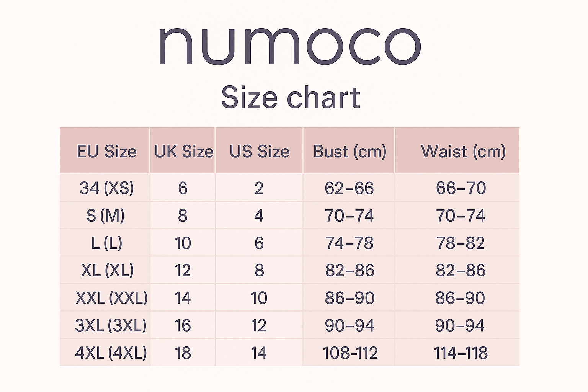Click the numoco brand logo text
This screenshot has width=588, height=392.
pos(290,46)
